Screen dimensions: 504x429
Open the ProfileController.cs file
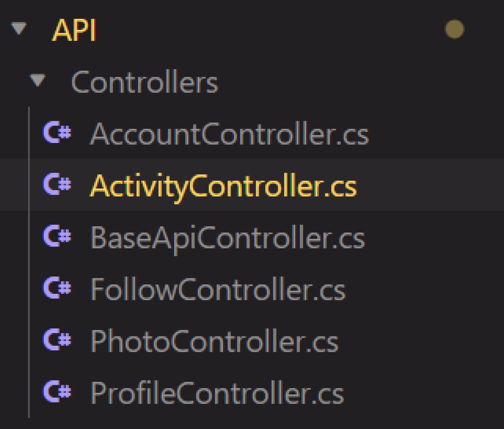point(217,393)
